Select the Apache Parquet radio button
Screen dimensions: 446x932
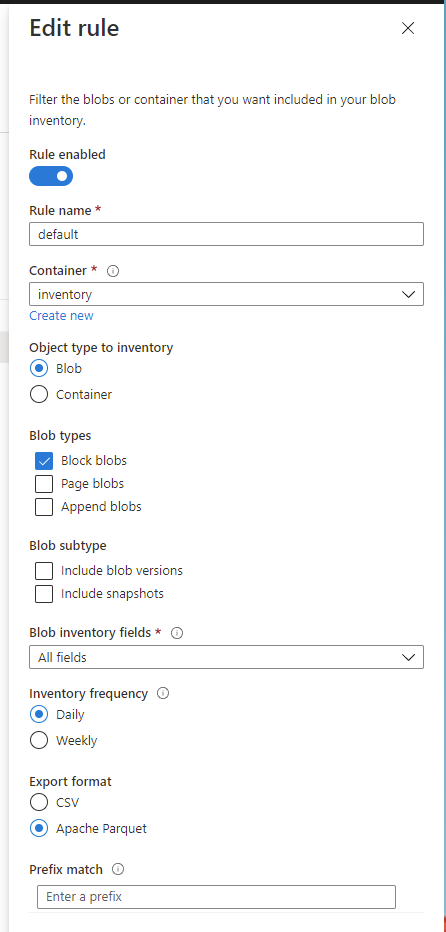click(39, 829)
